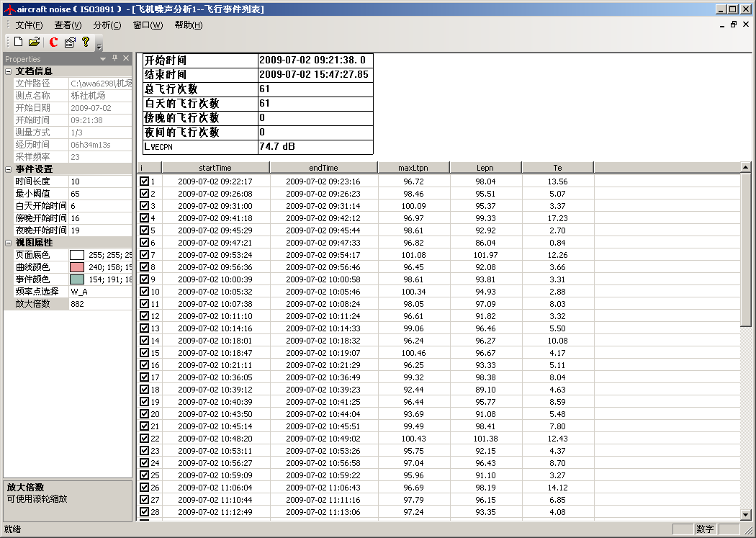This screenshot has width=756, height=538.
Task: Collapse the 文档信息 property group
Action: click(x=8, y=71)
